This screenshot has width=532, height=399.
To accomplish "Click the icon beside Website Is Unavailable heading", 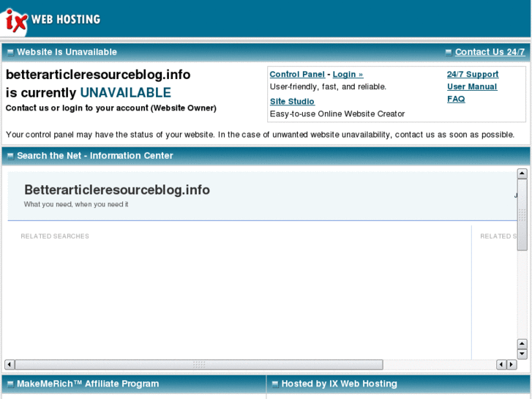I will pyautogui.click(x=10, y=52).
